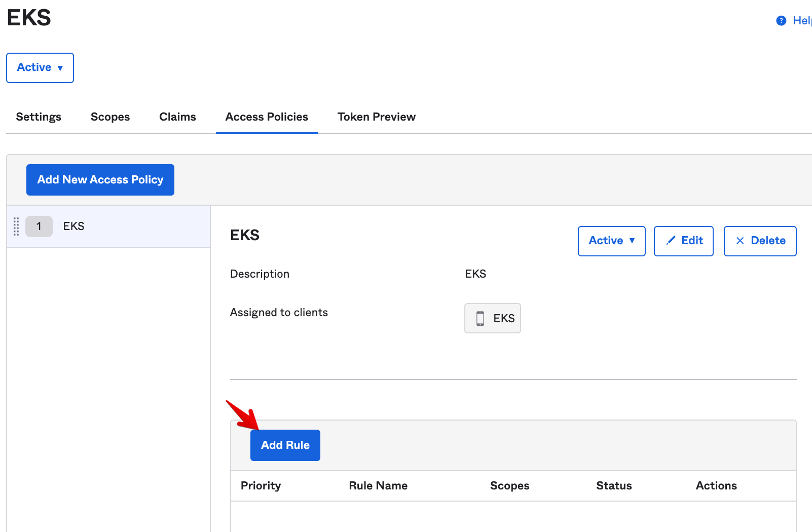Click the X icon on Delete button
This screenshot has width=812, height=532.
click(740, 241)
